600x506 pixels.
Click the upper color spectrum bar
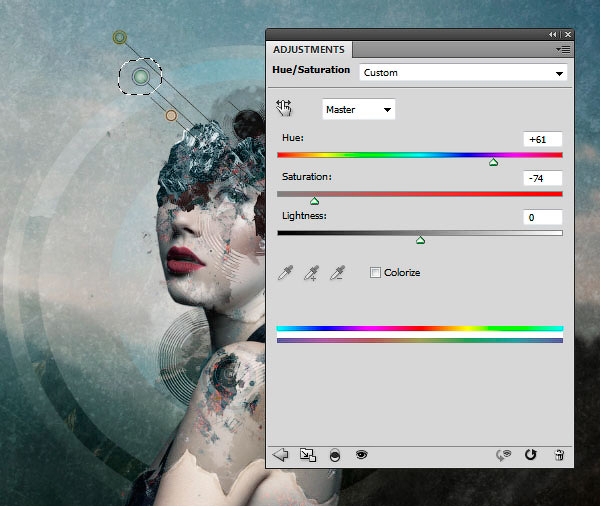[420, 328]
